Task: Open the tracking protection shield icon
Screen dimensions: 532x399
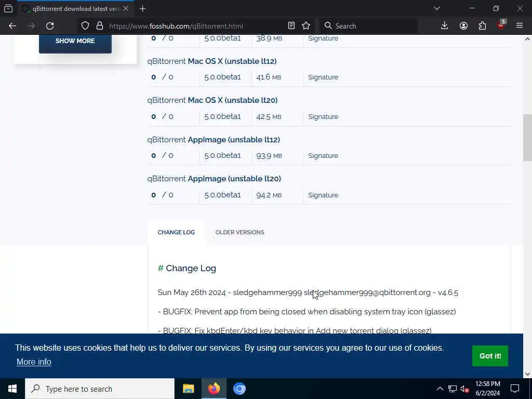Action: click(x=85, y=26)
